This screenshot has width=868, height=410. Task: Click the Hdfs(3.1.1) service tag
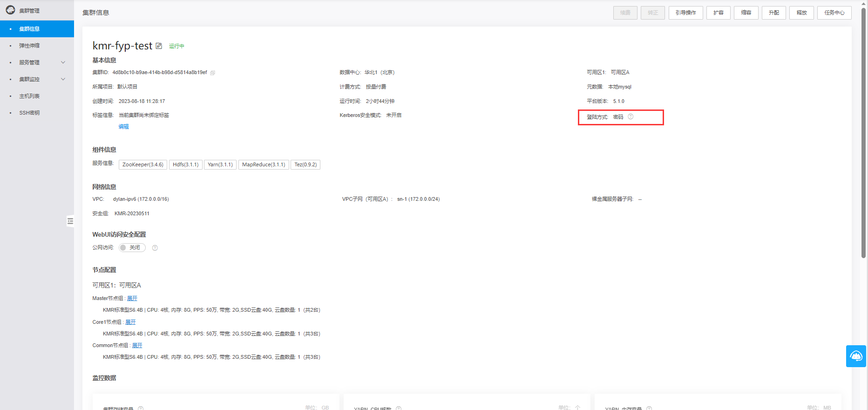pyautogui.click(x=186, y=164)
